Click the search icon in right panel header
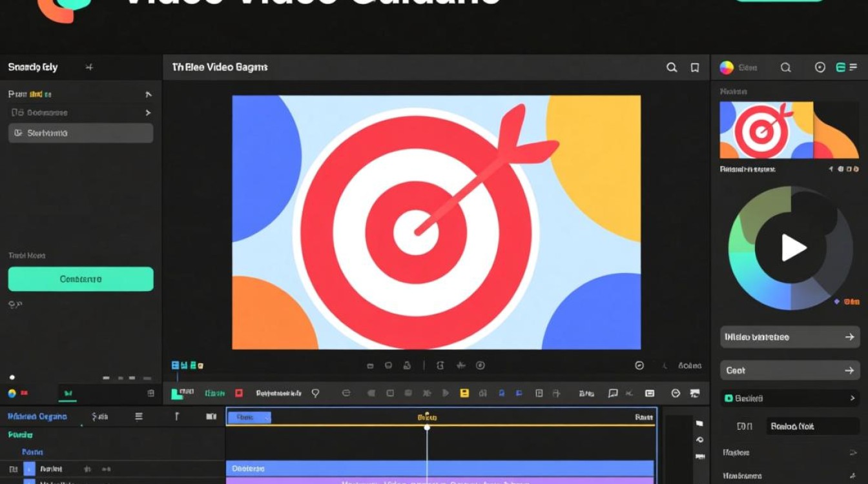 click(785, 67)
